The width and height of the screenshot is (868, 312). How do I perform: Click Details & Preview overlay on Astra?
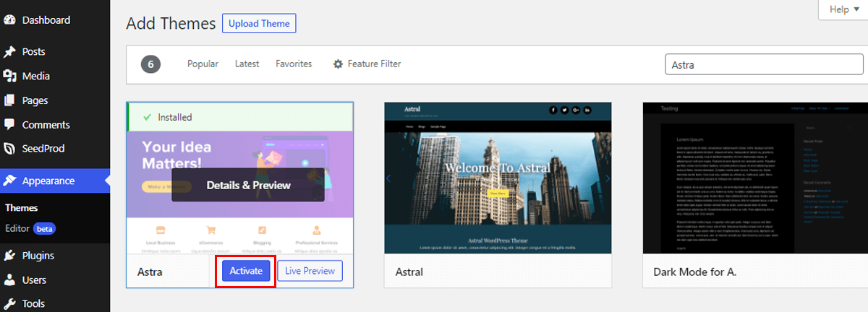pos(248,185)
